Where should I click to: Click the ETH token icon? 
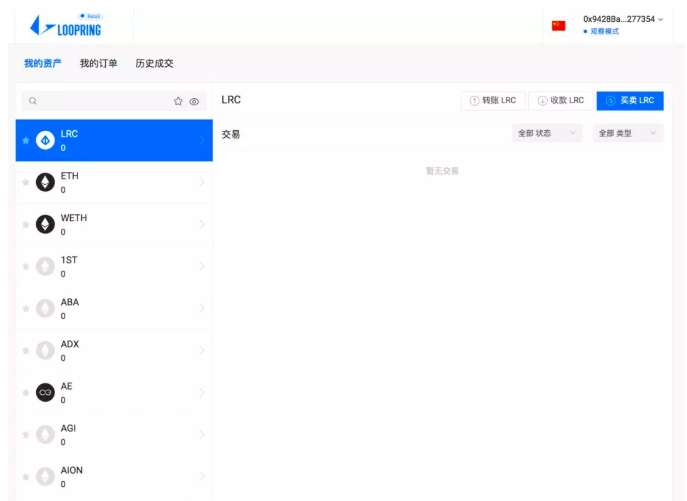pyautogui.click(x=45, y=182)
